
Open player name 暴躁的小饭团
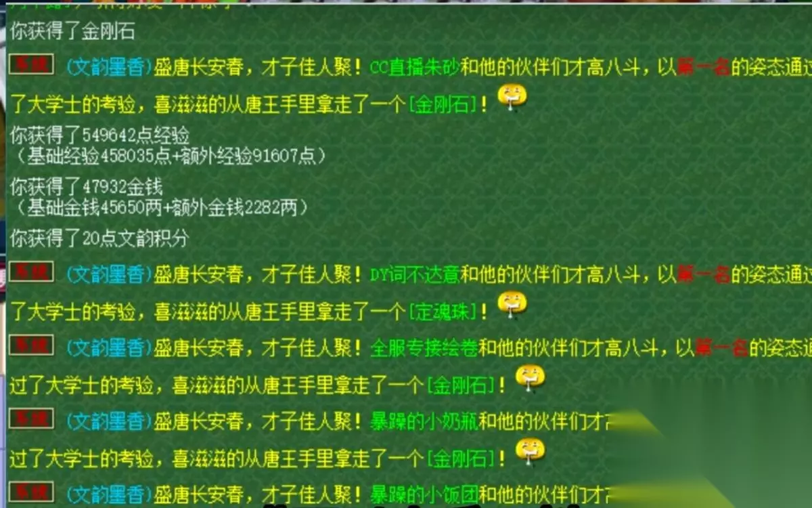424,494
